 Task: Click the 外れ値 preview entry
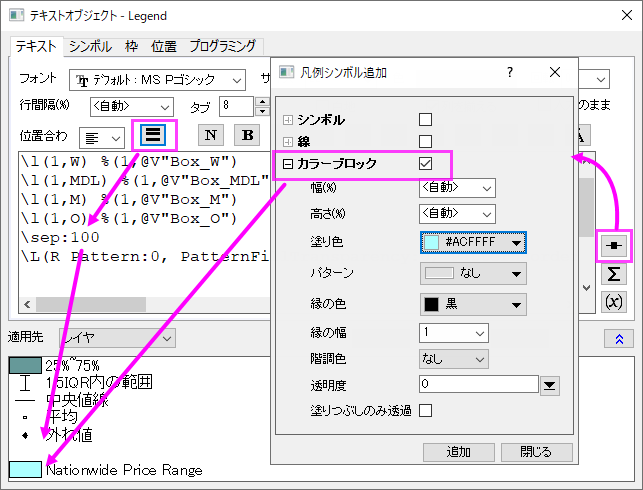69,435
